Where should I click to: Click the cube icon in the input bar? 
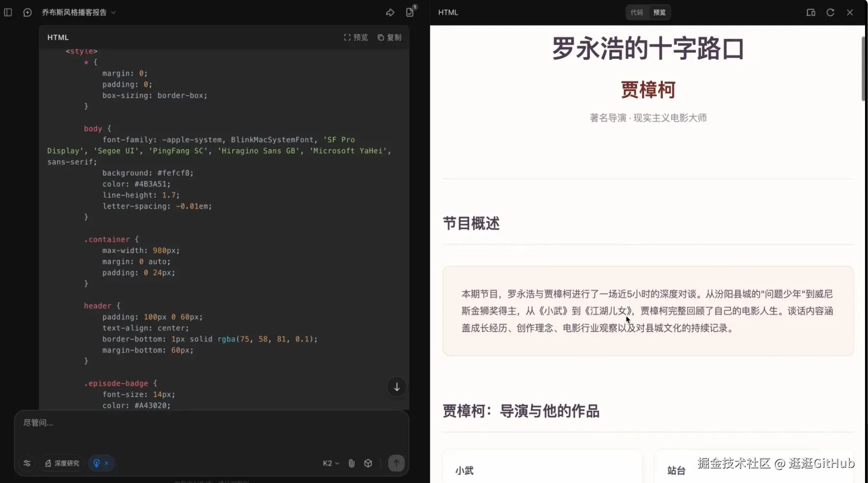pos(368,463)
